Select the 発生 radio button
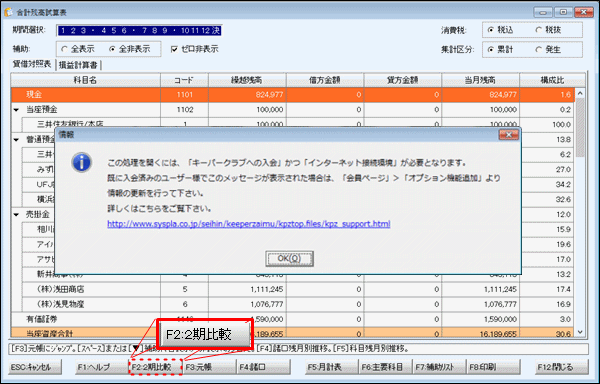 (x=539, y=50)
